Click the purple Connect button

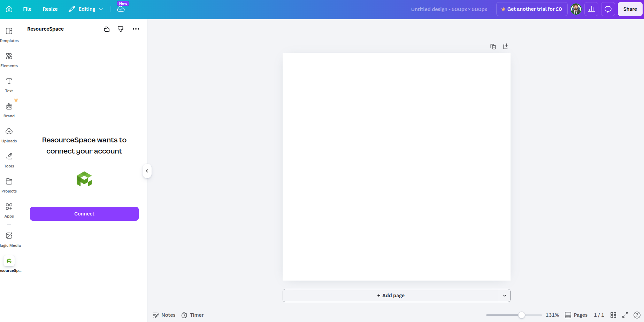coord(84,214)
